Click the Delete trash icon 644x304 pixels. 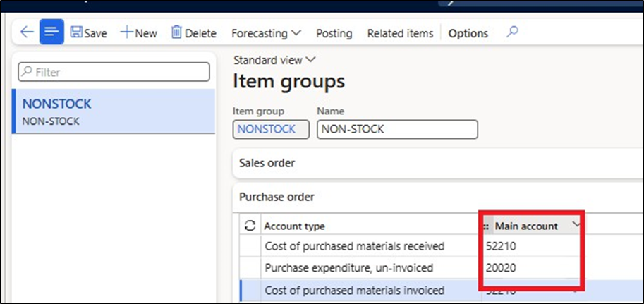[176, 33]
